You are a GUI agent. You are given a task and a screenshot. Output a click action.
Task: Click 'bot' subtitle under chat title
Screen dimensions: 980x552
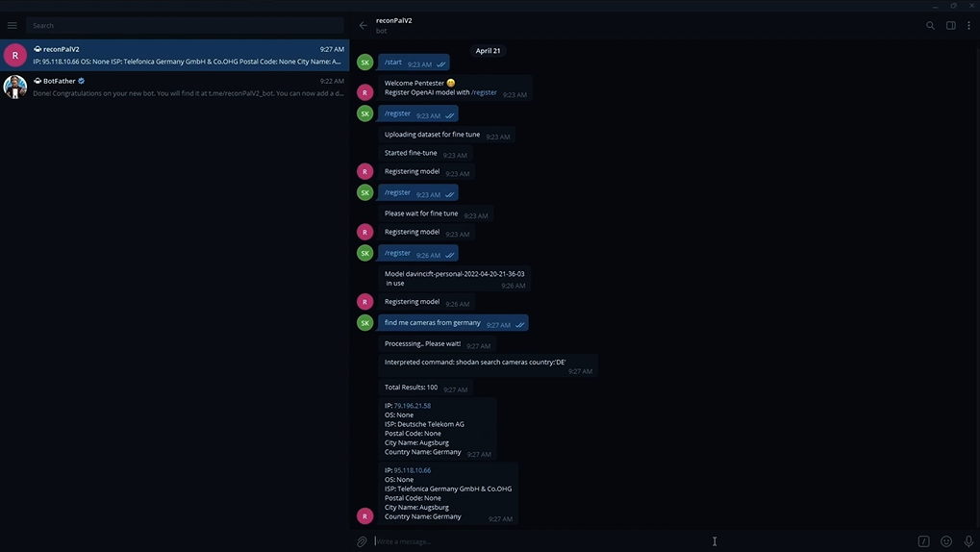(x=381, y=31)
